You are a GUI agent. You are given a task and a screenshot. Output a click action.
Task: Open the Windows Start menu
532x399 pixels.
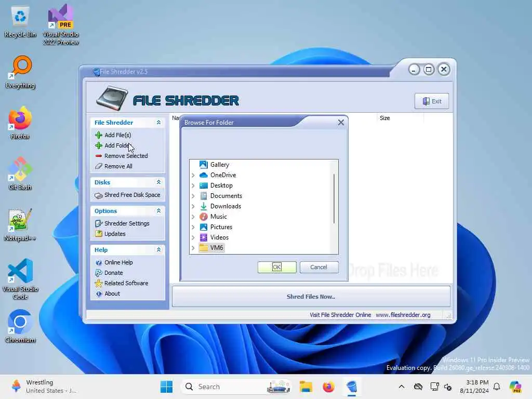pos(167,387)
